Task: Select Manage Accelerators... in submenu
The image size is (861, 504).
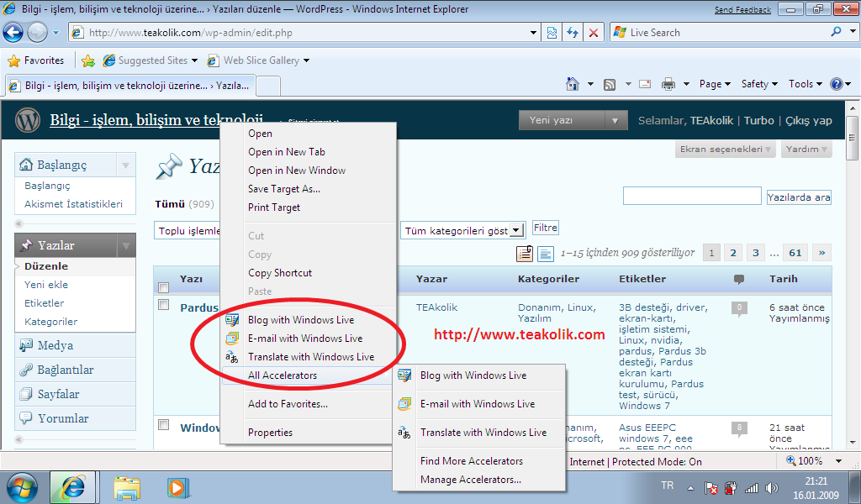Action: [471, 480]
